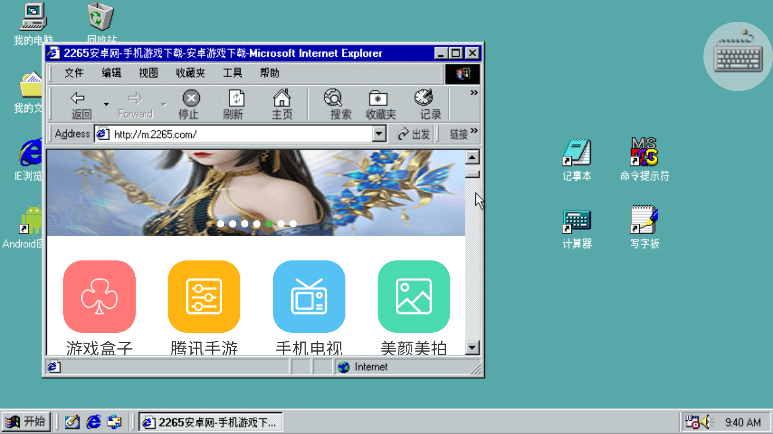Select 手机电视 blue TV icon
Screen dimensions: 773x434
click(x=309, y=296)
